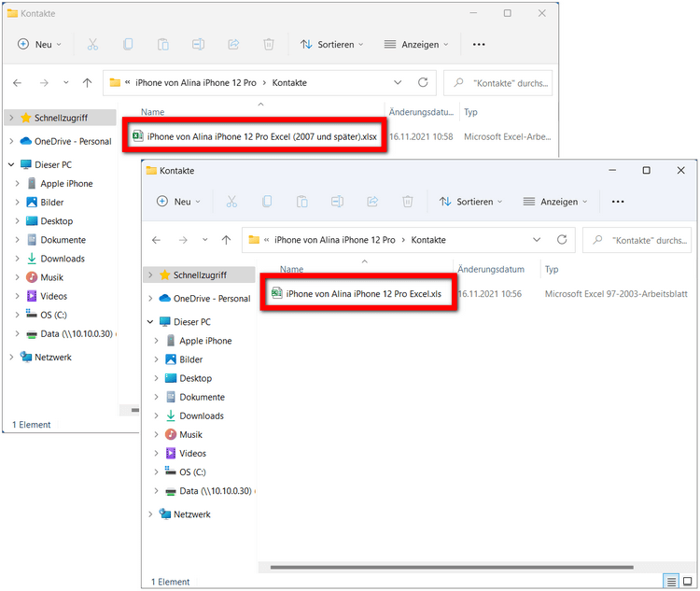700x591 pixels.
Task: Sort by Name column in front window
Action: tap(291, 269)
